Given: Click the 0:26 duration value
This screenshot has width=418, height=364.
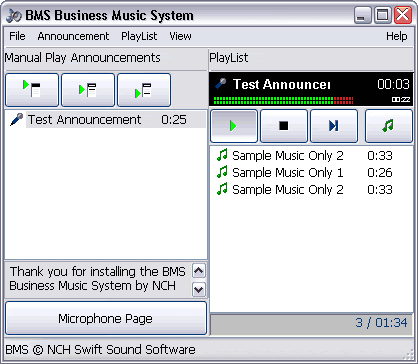Looking at the screenshot, I should [380, 173].
